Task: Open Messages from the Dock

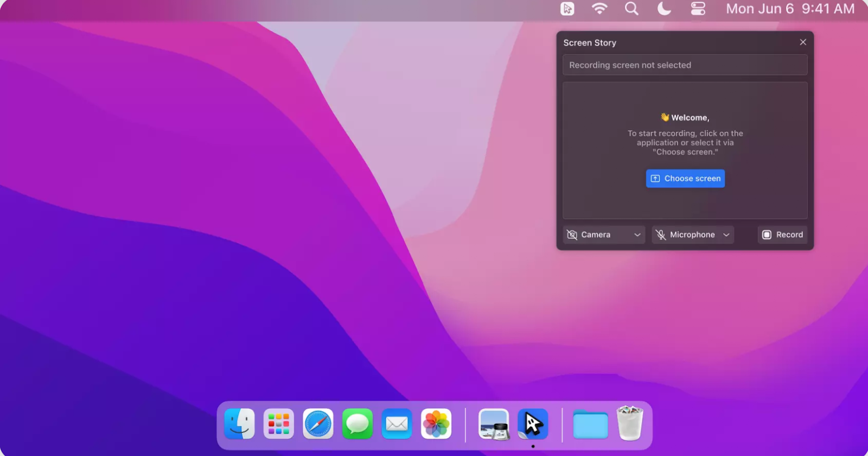Action: [358, 424]
